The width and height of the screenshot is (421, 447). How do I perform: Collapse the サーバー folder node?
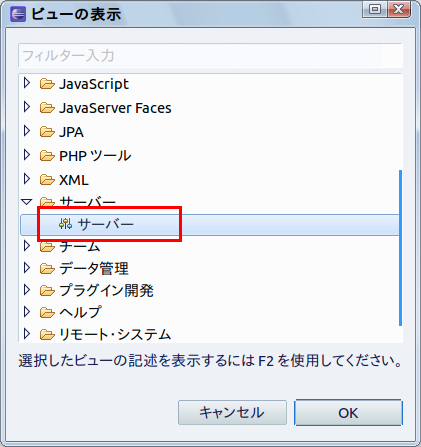pos(27,202)
